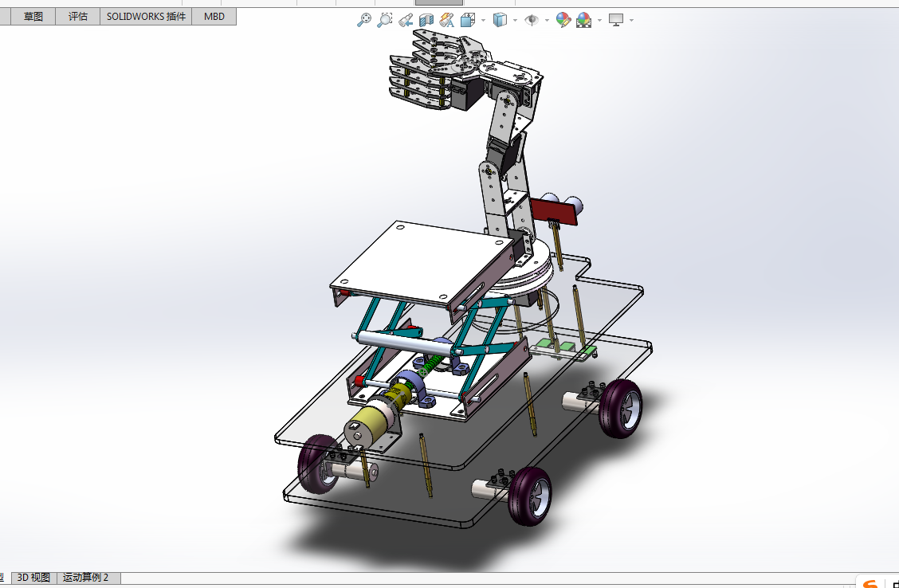Toggle the Section View tool
The width and height of the screenshot is (899, 588).
click(x=426, y=20)
